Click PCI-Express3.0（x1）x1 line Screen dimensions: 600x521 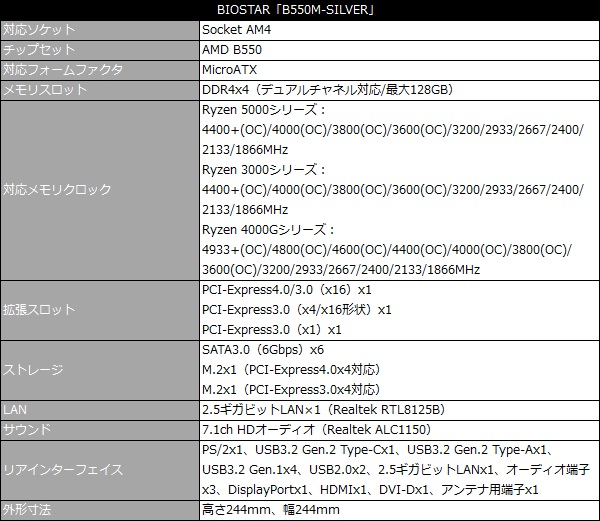tap(272, 330)
